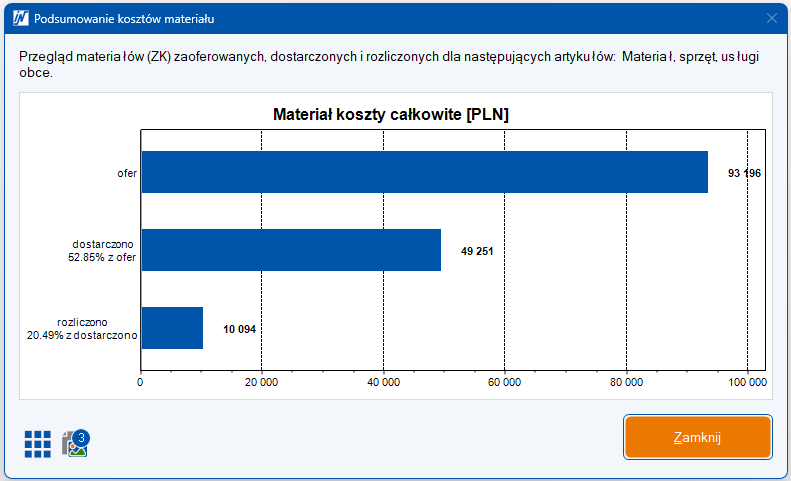Click the 10 094 value label
Image resolution: width=791 pixels, height=481 pixels.
239,329
